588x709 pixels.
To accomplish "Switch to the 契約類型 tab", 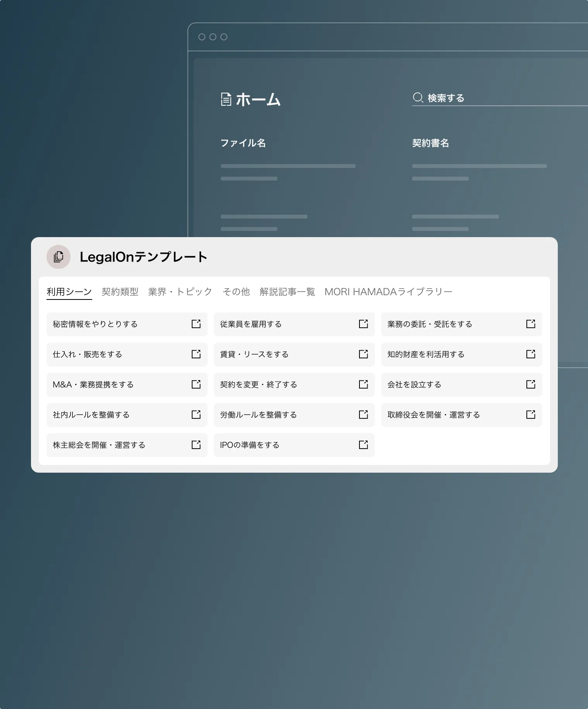I will pos(120,292).
